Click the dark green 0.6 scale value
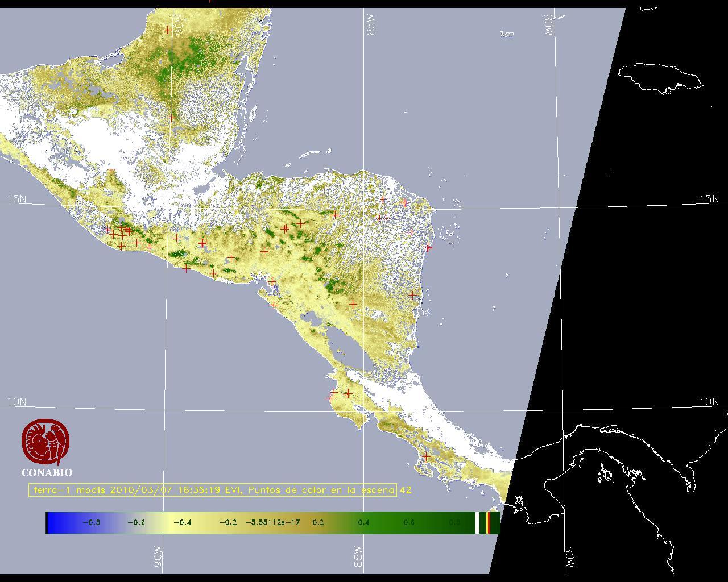Screen dimensions: 728x582 (x=409, y=523)
